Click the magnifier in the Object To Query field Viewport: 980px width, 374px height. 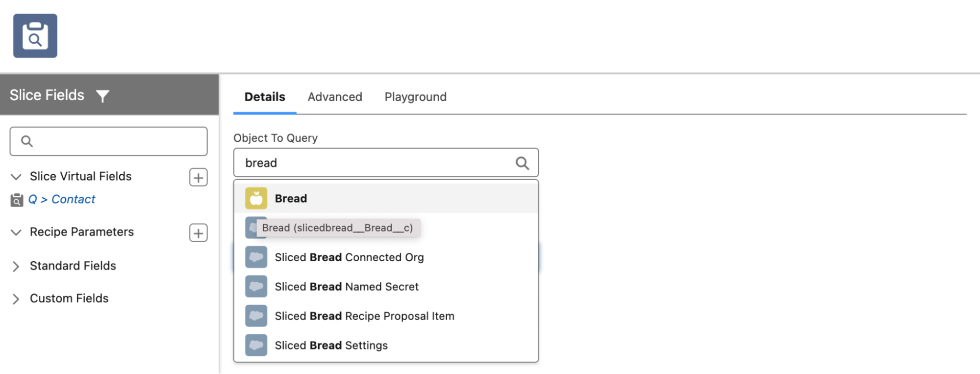point(521,162)
